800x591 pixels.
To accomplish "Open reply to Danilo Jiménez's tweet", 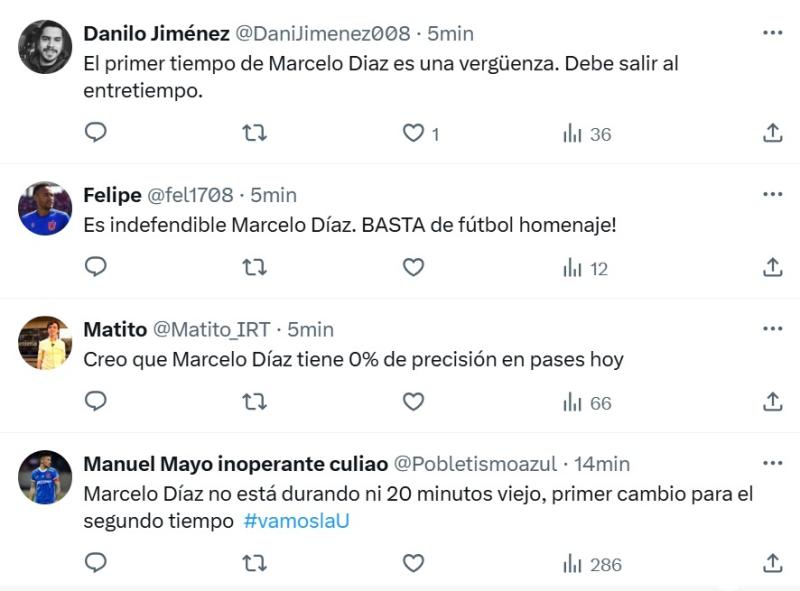I will pyautogui.click(x=95, y=131).
